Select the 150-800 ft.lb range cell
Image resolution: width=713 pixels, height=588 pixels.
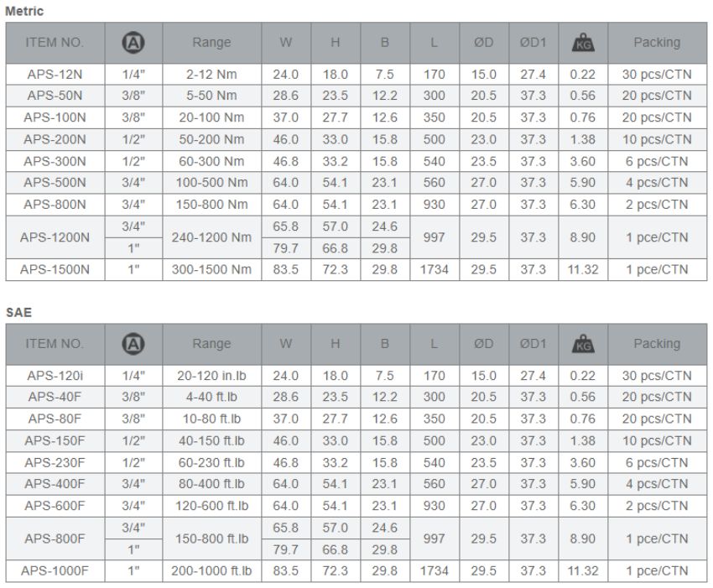[x=211, y=539]
